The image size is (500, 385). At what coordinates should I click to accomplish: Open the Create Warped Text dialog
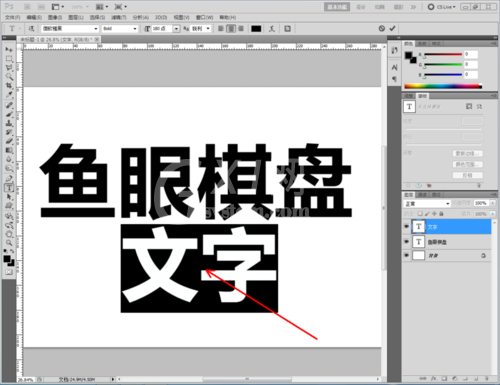click(272, 29)
